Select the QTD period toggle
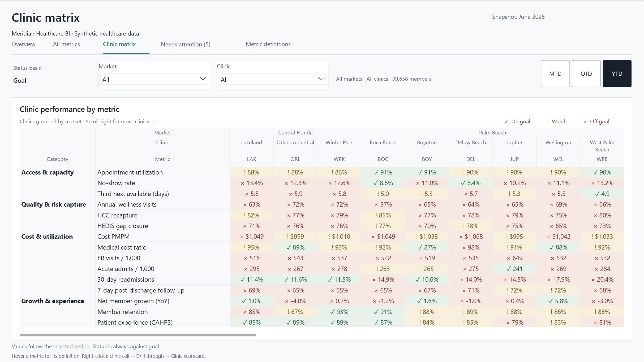The height and width of the screenshot is (362, 644). [x=586, y=73]
